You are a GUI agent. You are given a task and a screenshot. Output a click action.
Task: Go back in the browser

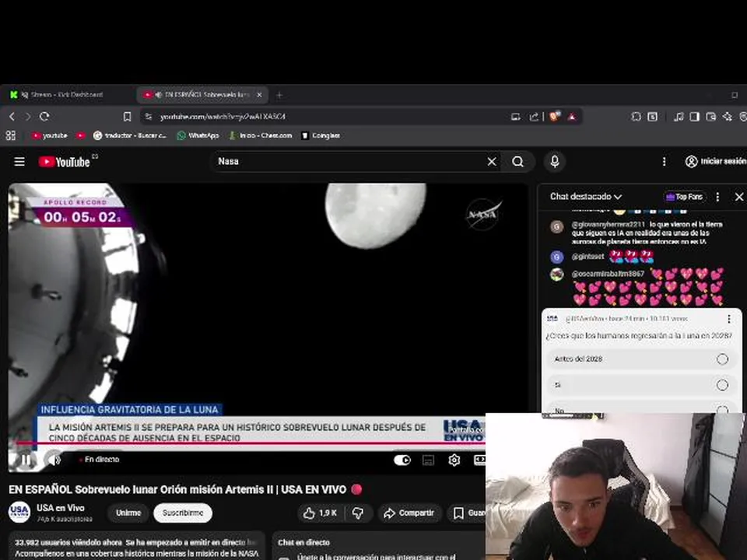[x=12, y=117]
